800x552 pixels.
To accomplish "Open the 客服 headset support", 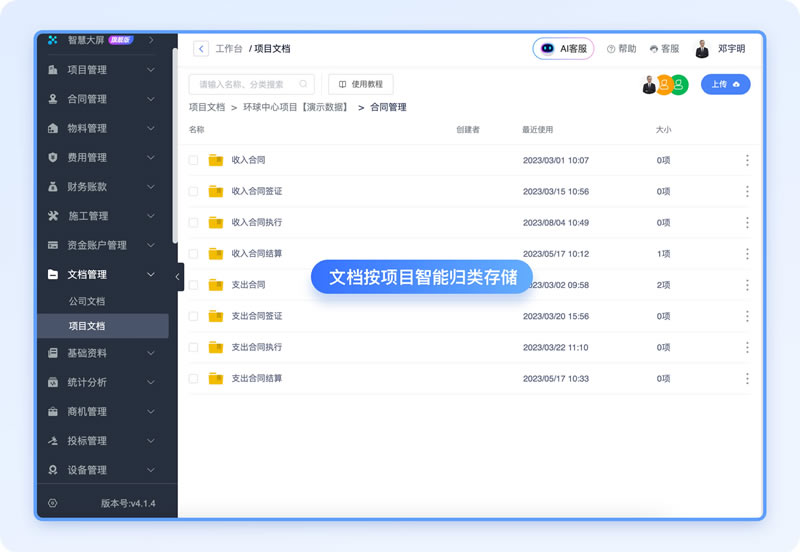I will coord(664,48).
